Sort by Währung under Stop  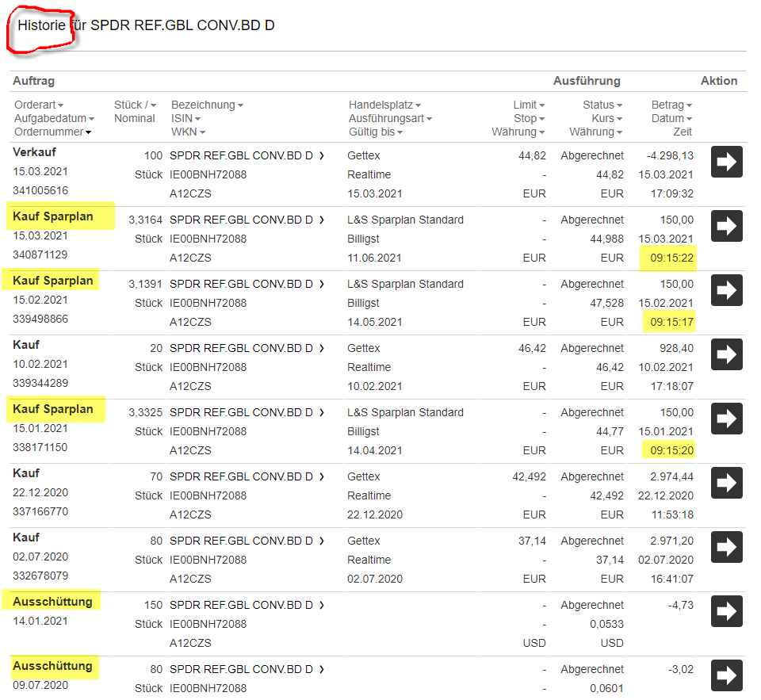(518, 132)
